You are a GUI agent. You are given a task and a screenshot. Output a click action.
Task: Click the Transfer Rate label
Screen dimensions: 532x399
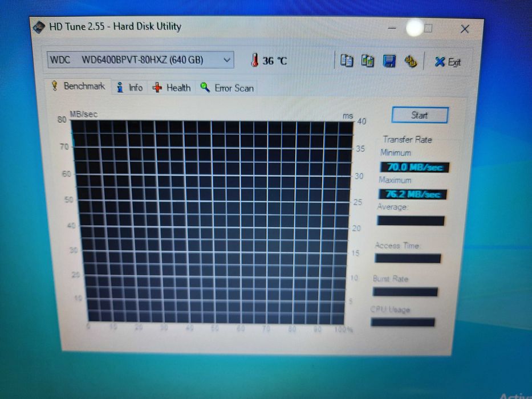(x=407, y=140)
